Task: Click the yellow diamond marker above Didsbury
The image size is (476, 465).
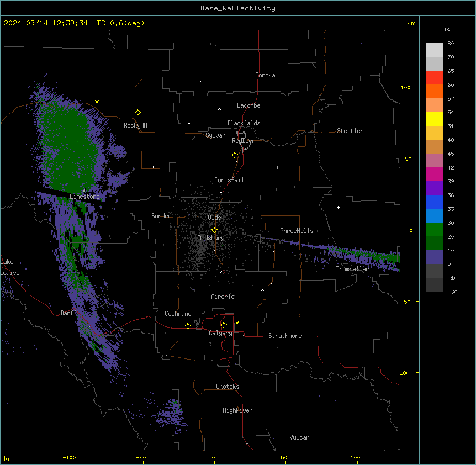Action: (214, 230)
